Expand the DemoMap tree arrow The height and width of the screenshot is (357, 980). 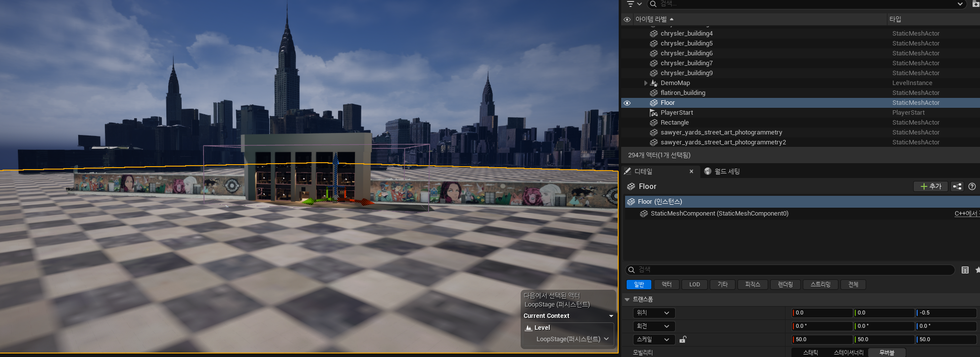pyautogui.click(x=645, y=83)
